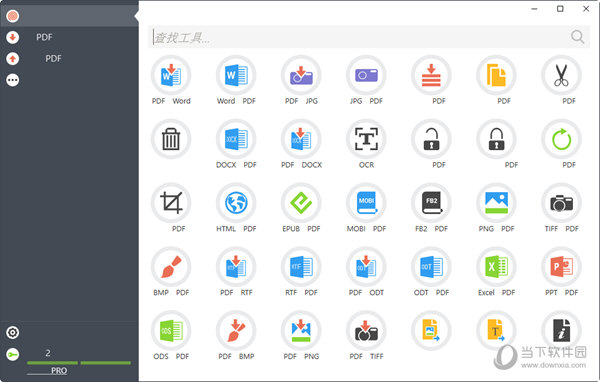600x382 pixels.
Task: Open the PNG to PDF converter
Action: point(496,203)
